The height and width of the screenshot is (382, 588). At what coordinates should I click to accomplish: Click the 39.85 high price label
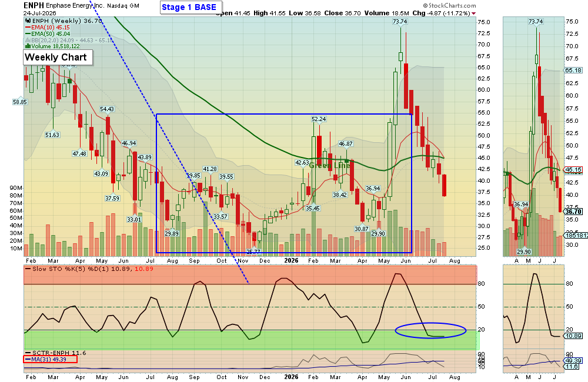pyautogui.click(x=194, y=176)
